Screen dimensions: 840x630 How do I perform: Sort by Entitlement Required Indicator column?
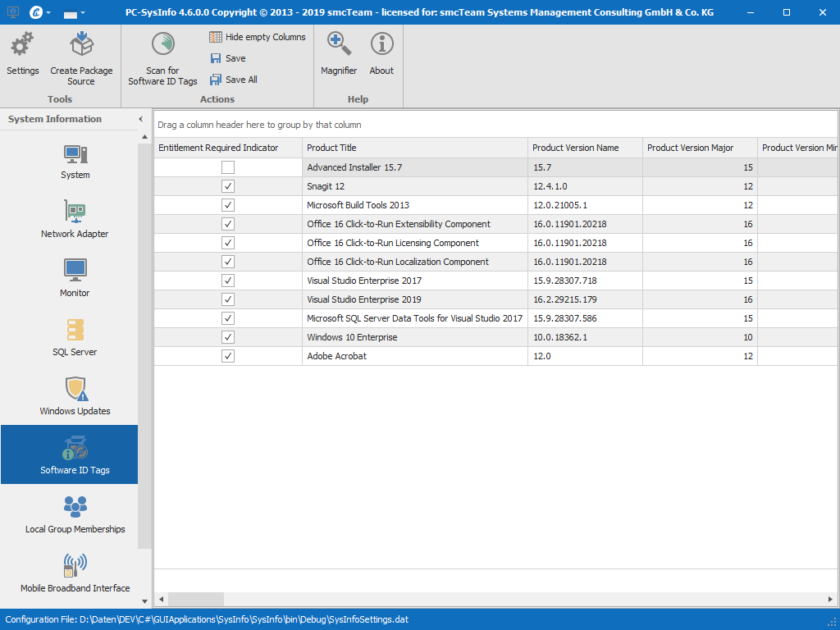[228, 148]
